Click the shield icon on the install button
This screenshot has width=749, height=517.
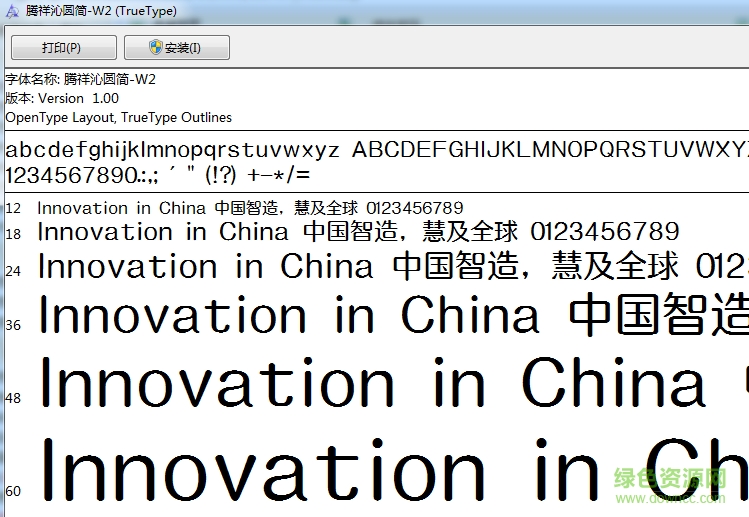156,48
